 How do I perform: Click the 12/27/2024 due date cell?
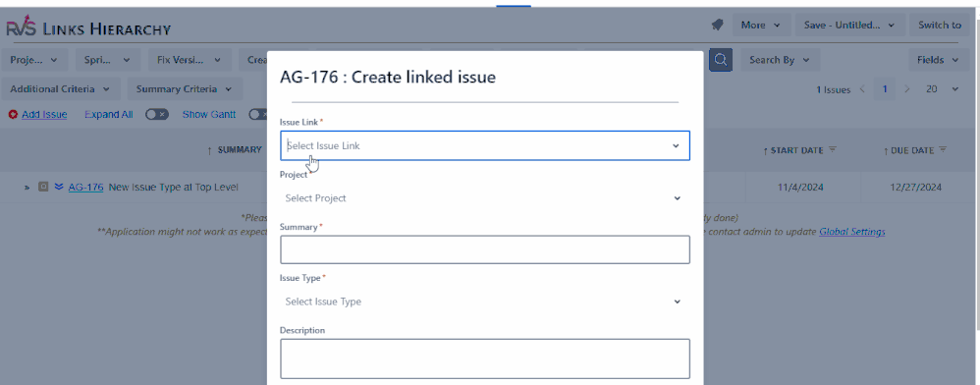point(916,187)
